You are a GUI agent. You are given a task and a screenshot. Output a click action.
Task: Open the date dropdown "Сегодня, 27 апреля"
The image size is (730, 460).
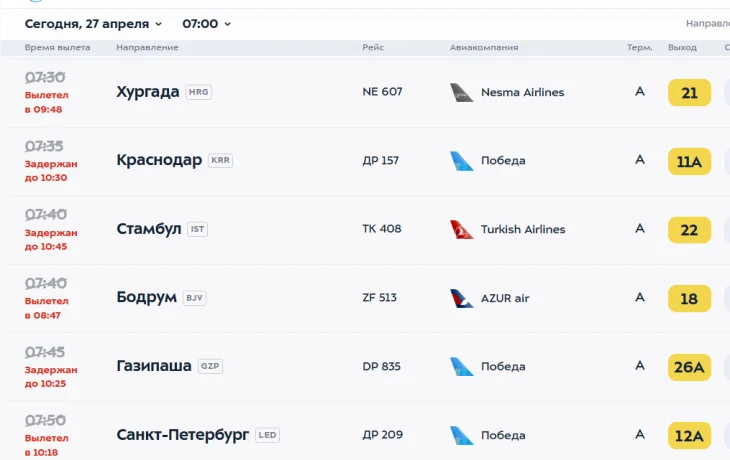point(93,23)
